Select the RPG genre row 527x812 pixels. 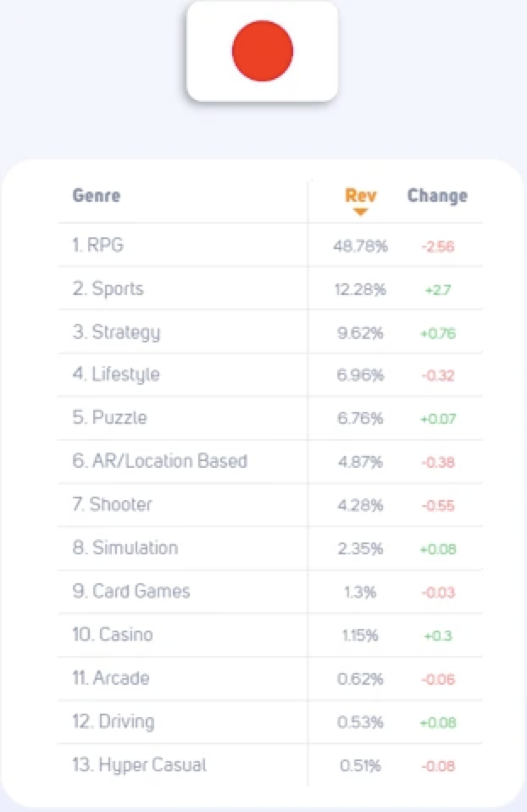coord(269,245)
